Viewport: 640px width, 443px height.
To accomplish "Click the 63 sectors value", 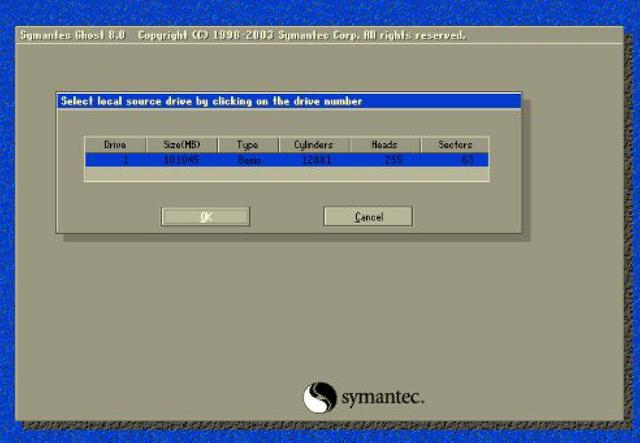I will [467, 159].
